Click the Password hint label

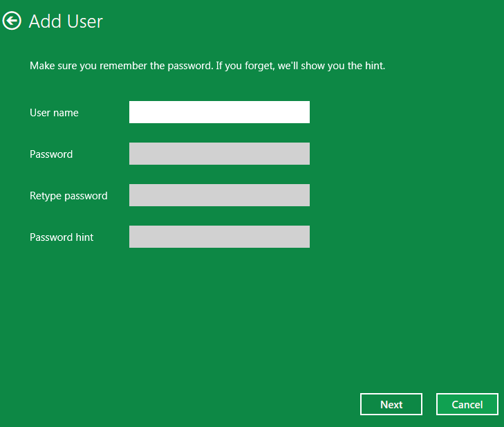click(x=62, y=237)
